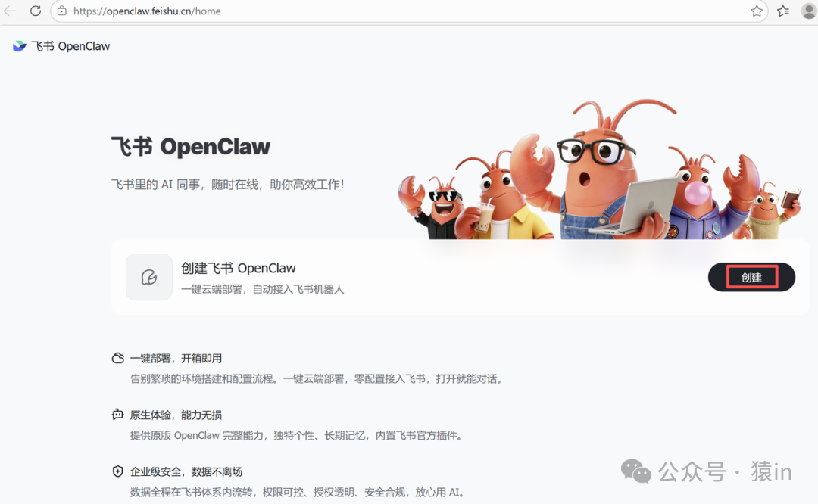Click the shield icon beside 企业级安全
818x504 pixels.
(x=118, y=471)
